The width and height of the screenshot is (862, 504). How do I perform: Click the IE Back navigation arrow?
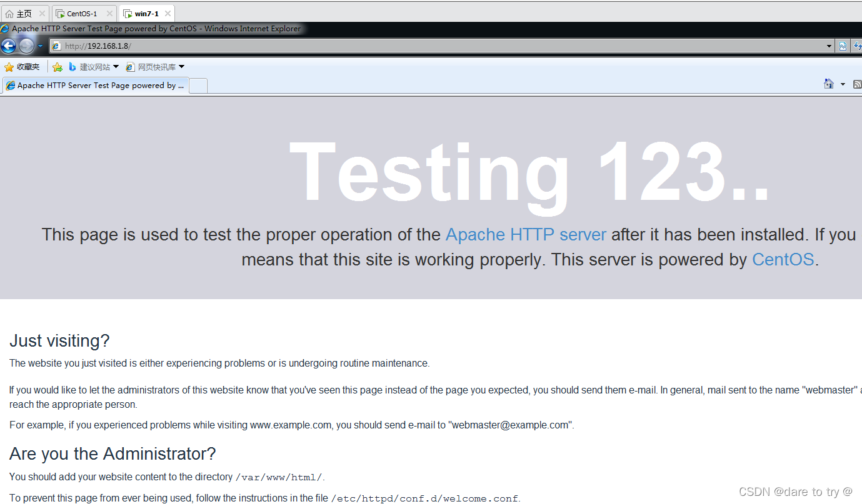point(8,46)
